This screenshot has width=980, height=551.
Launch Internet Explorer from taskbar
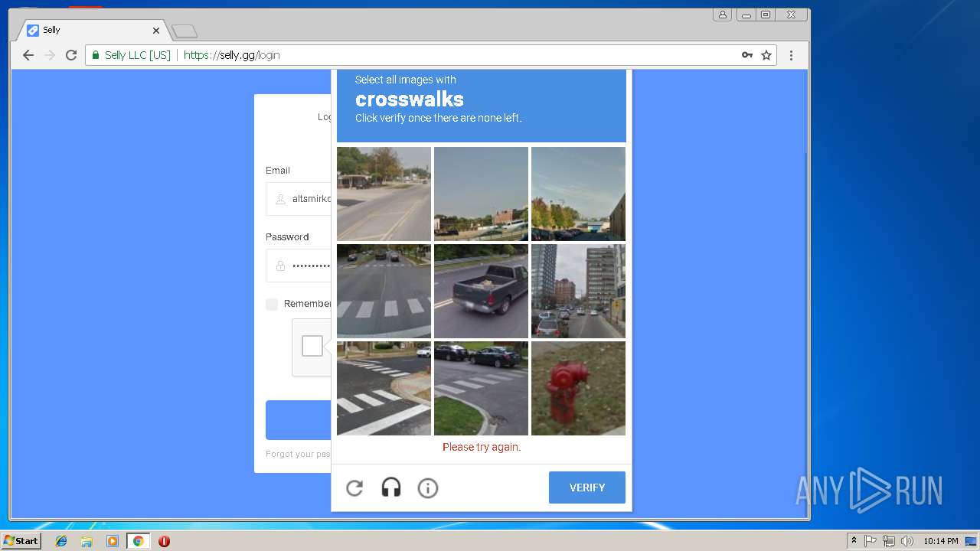pos(61,541)
